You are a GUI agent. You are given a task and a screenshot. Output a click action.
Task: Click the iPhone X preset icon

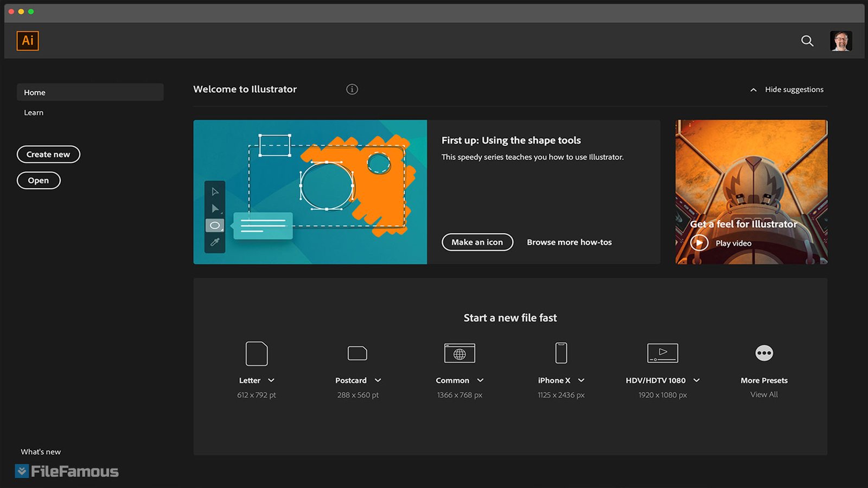561,353
